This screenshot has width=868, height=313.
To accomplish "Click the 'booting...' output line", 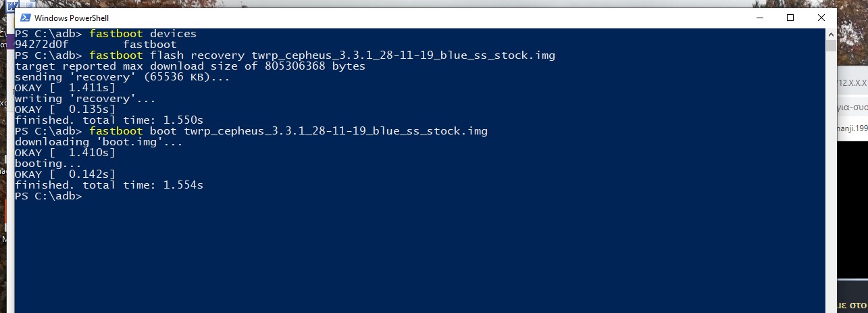I will (x=48, y=164).
